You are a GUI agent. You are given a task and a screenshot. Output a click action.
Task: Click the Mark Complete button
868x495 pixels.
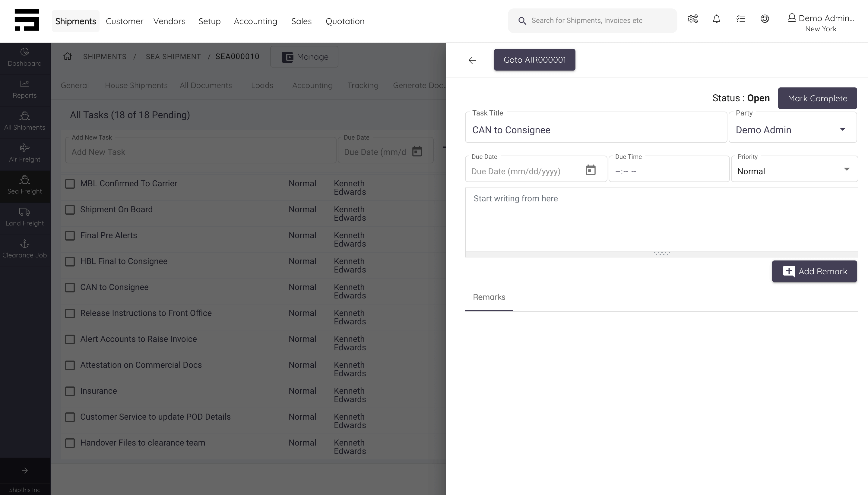[x=818, y=98]
